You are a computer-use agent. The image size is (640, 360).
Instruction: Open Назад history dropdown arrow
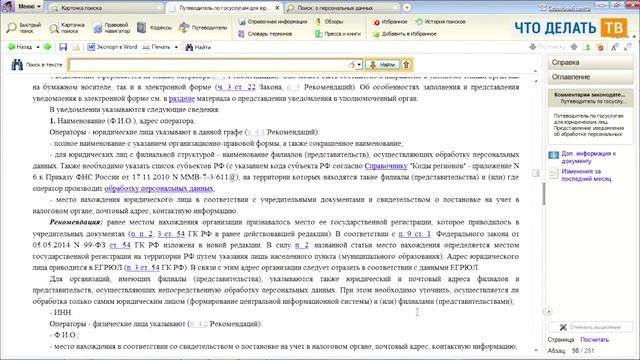[x=38, y=47]
